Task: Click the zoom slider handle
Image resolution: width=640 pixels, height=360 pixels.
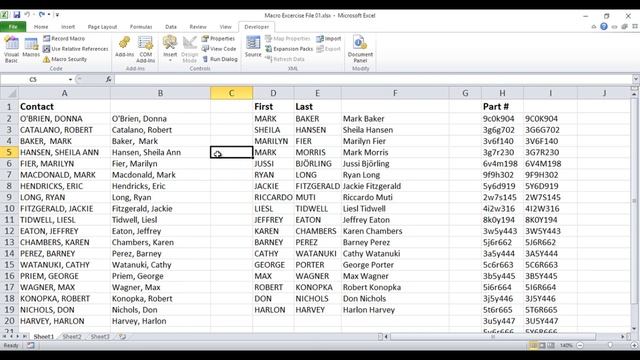Action: coord(610,346)
